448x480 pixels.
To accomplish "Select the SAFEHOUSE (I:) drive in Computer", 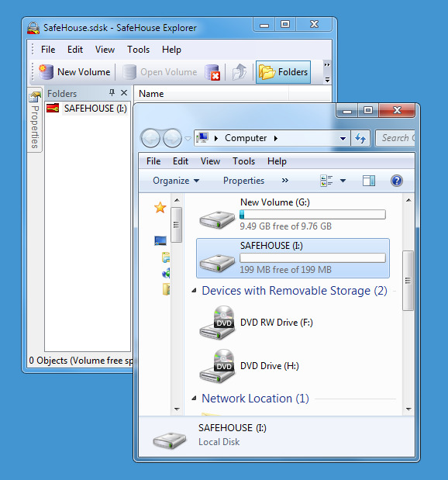I will click(x=292, y=258).
